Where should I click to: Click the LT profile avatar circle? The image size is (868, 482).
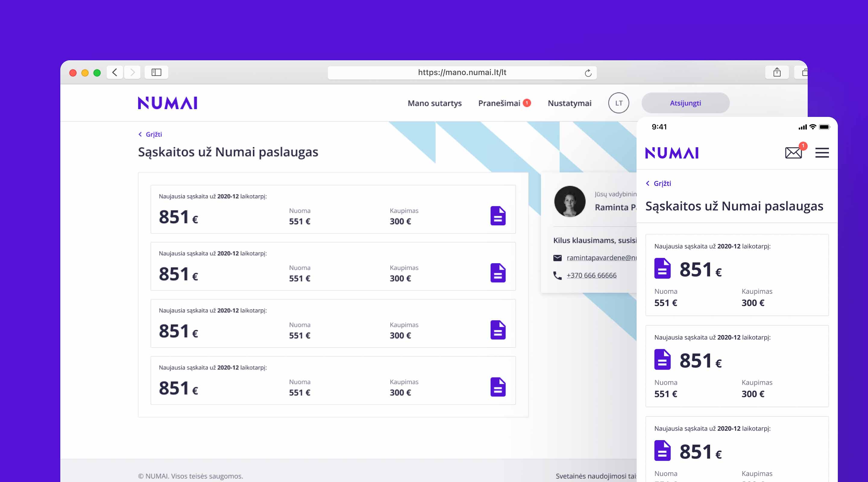(618, 103)
